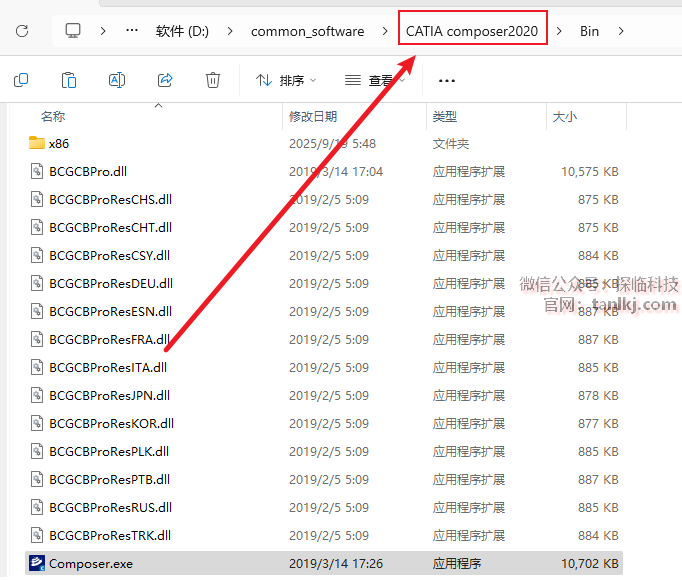
Task: Click the 10,702 KB size value
Action: coord(589,563)
